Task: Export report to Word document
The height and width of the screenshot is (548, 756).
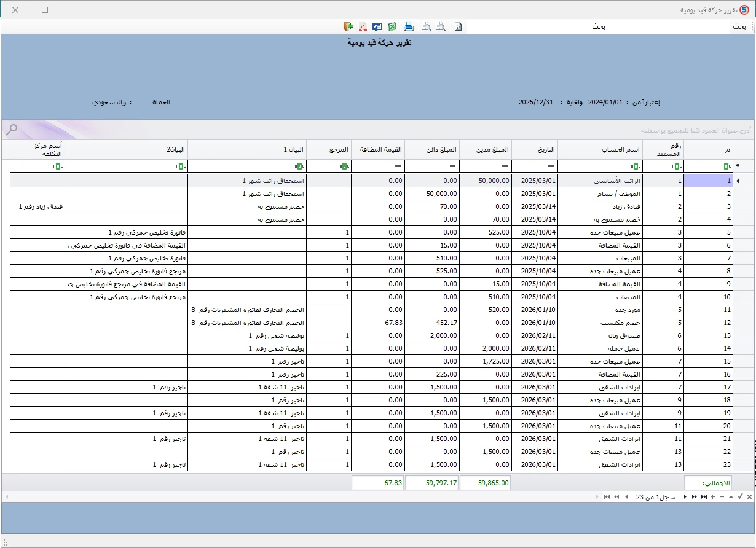Action: point(377,26)
